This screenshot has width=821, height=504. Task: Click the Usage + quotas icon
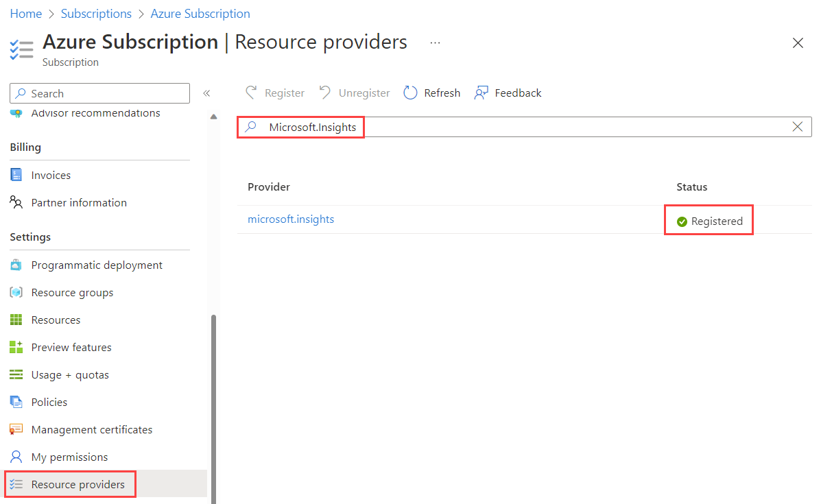point(16,375)
